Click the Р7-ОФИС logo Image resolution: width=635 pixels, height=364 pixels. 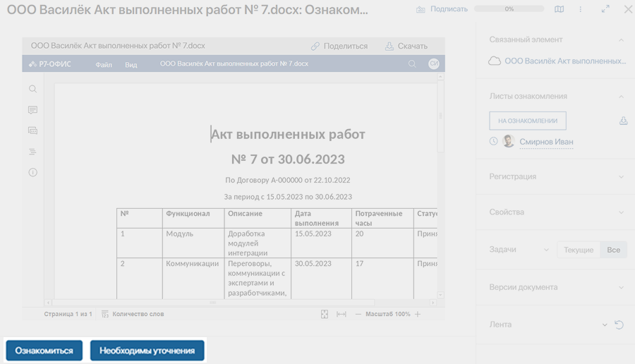pos(50,64)
